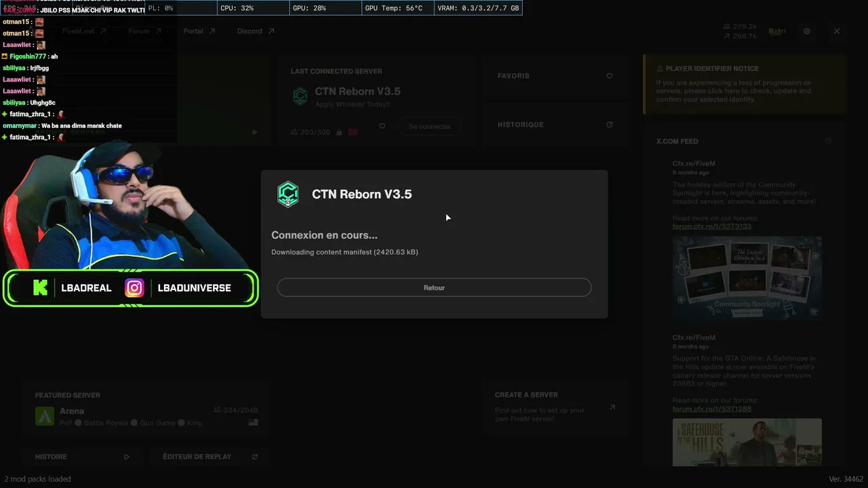Click the first Cfx.re/FiveM post author name

(x=694, y=163)
